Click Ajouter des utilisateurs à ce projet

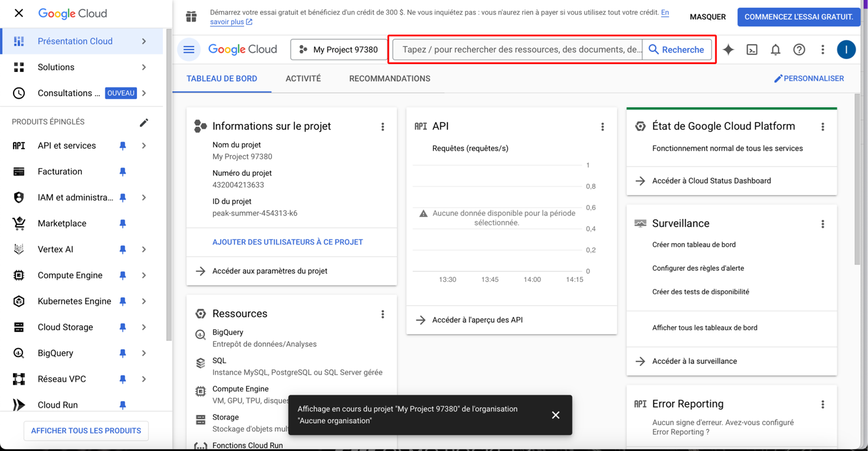coord(287,242)
